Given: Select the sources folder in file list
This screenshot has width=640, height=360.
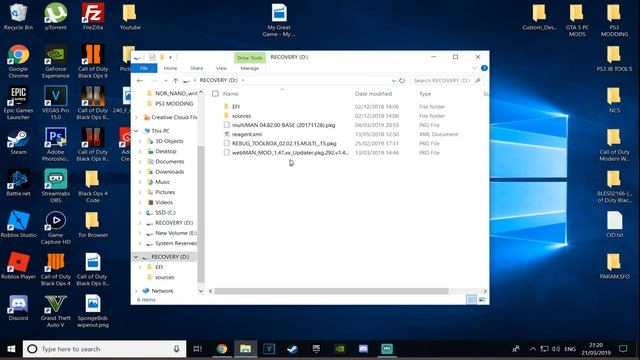Looking at the screenshot, I should (x=241, y=116).
